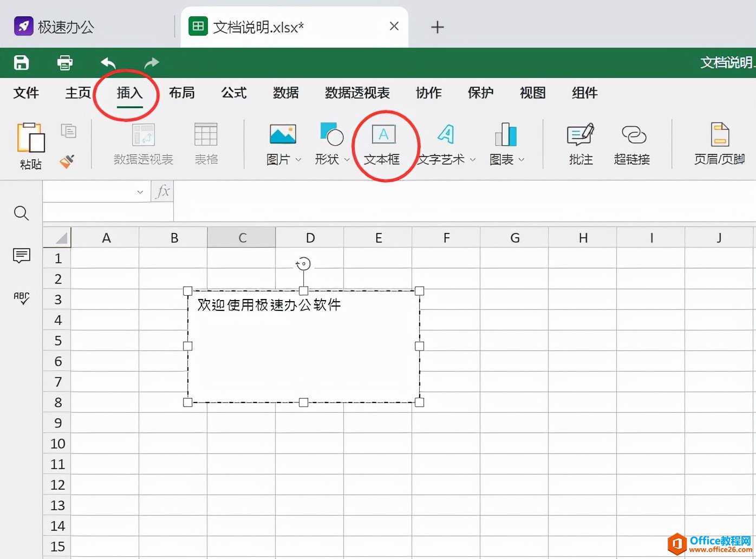This screenshot has height=559, width=756.
Task: Click the 批注 comment icon in the ribbon
Action: [581, 144]
